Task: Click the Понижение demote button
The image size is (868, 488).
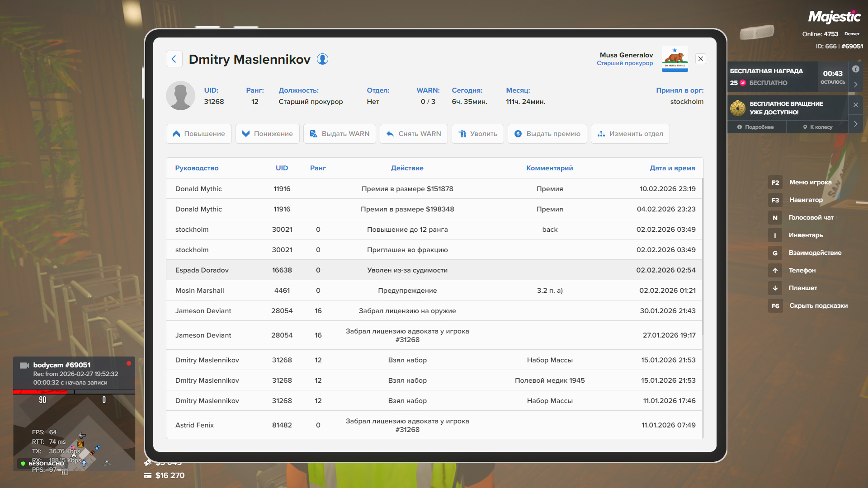Action: (267, 134)
